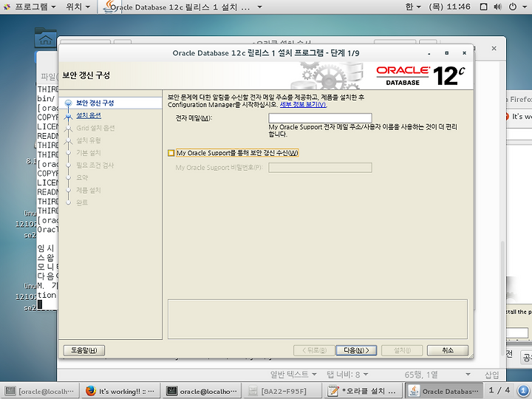Image resolution: width=532 pixels, height=399 pixels.
Task: Click the 다음(N) next button
Action: tap(356, 350)
